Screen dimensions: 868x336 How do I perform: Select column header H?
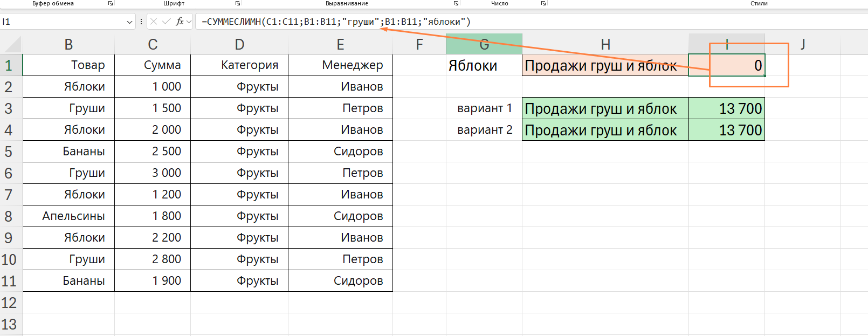605,44
